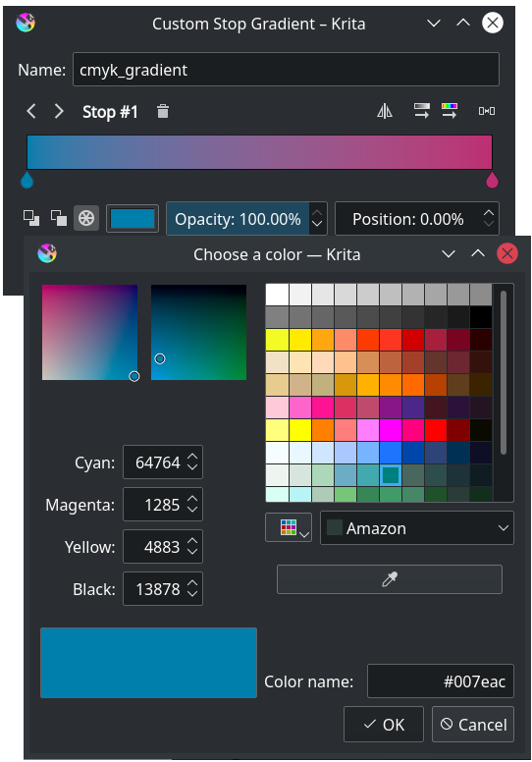Cancel the color dialog

pyautogui.click(x=473, y=724)
